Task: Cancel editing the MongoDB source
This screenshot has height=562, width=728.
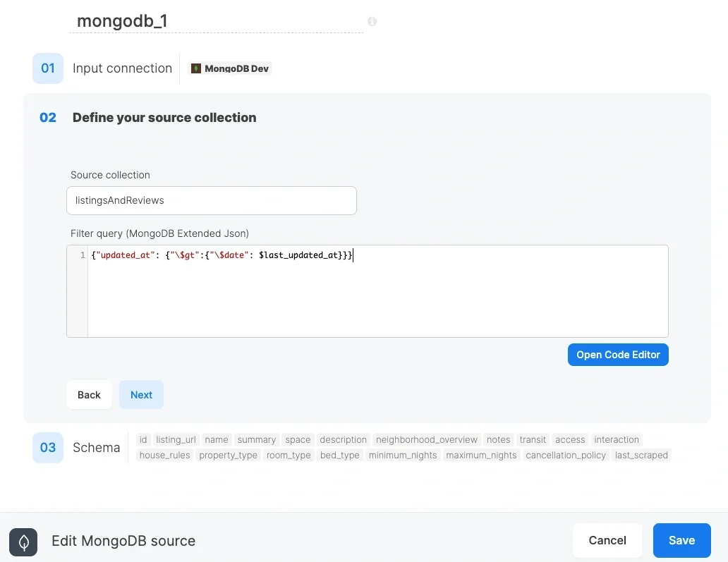Action: (x=607, y=540)
